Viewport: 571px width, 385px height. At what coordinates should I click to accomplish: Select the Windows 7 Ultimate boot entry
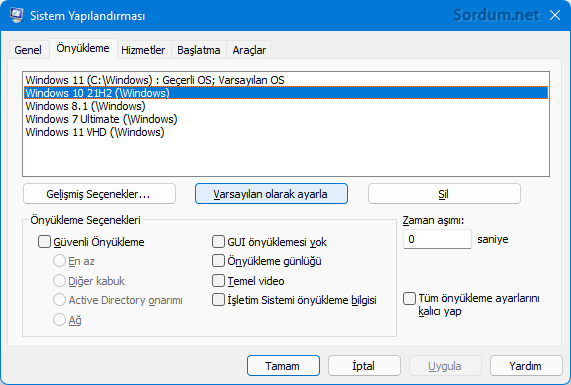pyautogui.click(x=286, y=119)
